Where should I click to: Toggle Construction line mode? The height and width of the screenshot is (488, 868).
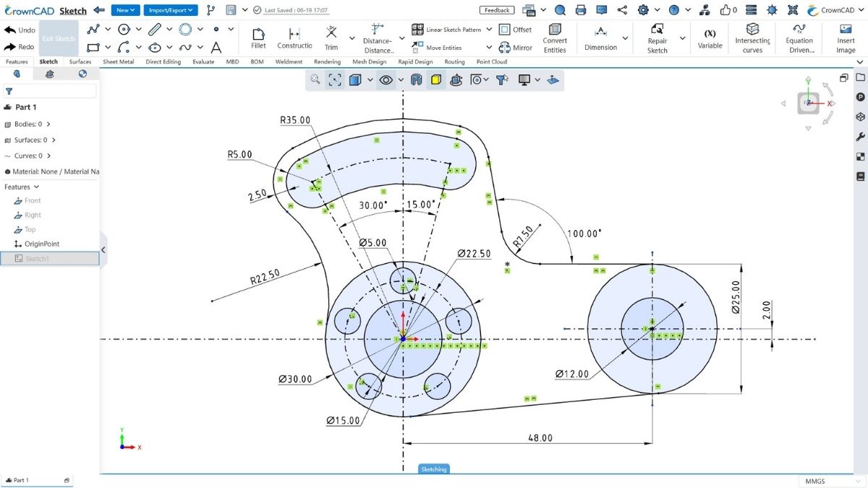(x=294, y=38)
